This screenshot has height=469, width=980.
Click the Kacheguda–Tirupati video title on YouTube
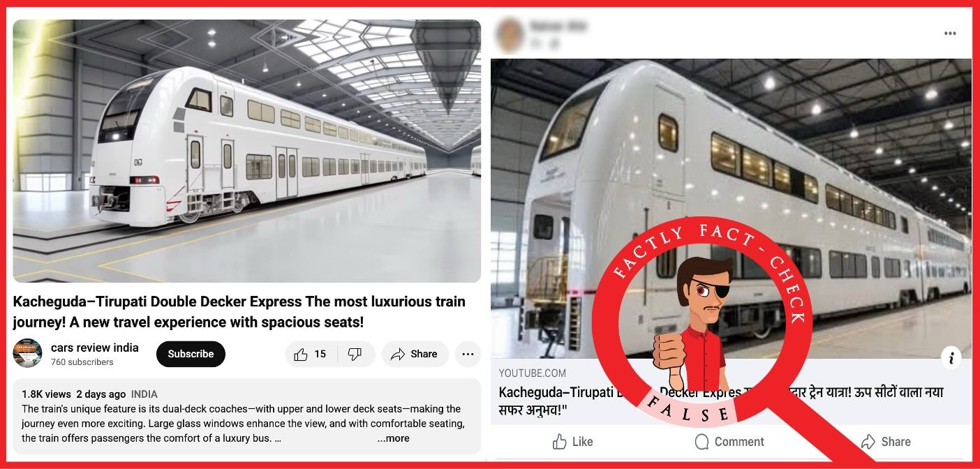(239, 312)
